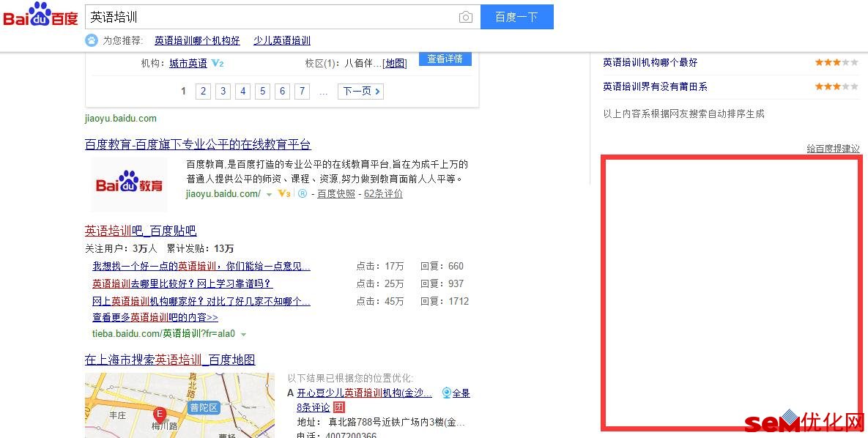The width and height of the screenshot is (868, 438).
Task: Open 百度教育-百度旗下专业公平的在线教育平台 result title
Action: 198,144
